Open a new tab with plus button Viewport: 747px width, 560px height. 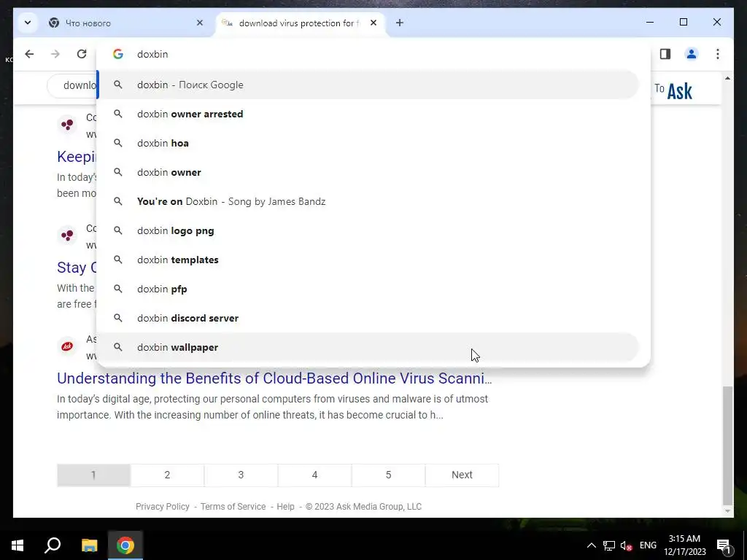(x=399, y=23)
